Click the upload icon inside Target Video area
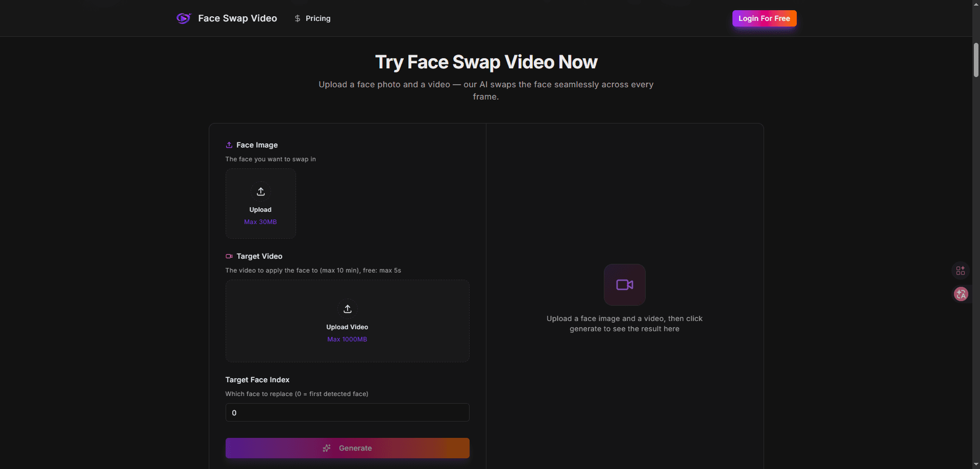The height and width of the screenshot is (469, 980). (347, 309)
